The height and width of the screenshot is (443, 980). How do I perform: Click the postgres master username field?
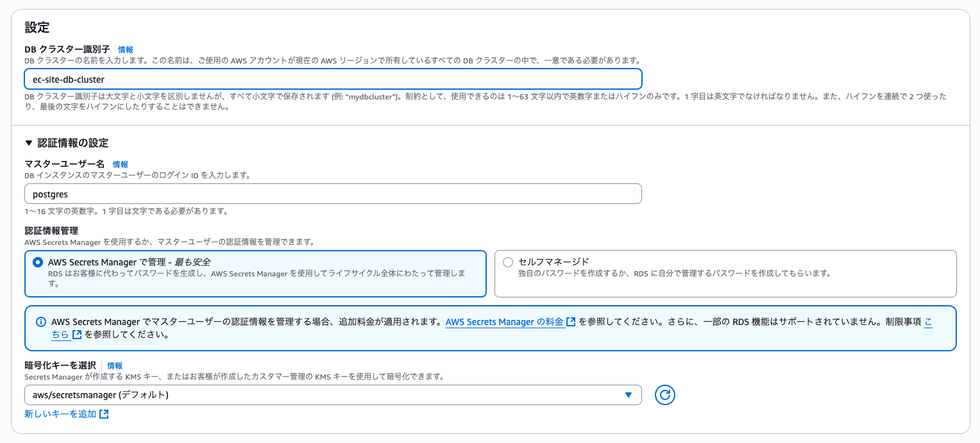(x=333, y=194)
